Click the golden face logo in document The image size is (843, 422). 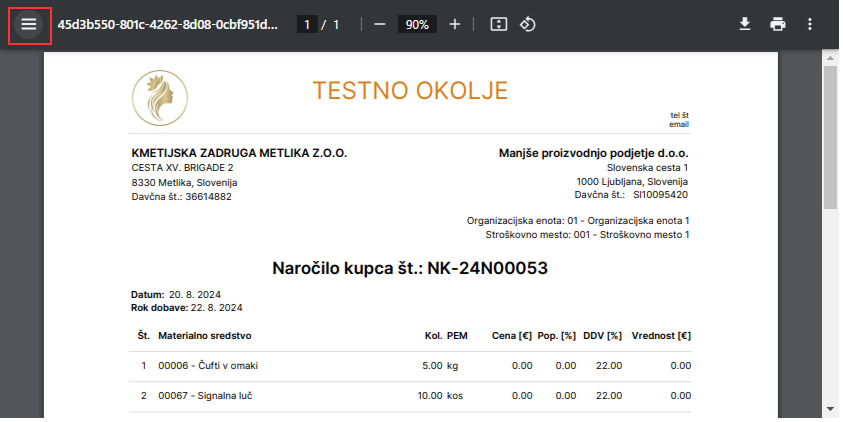coord(160,98)
